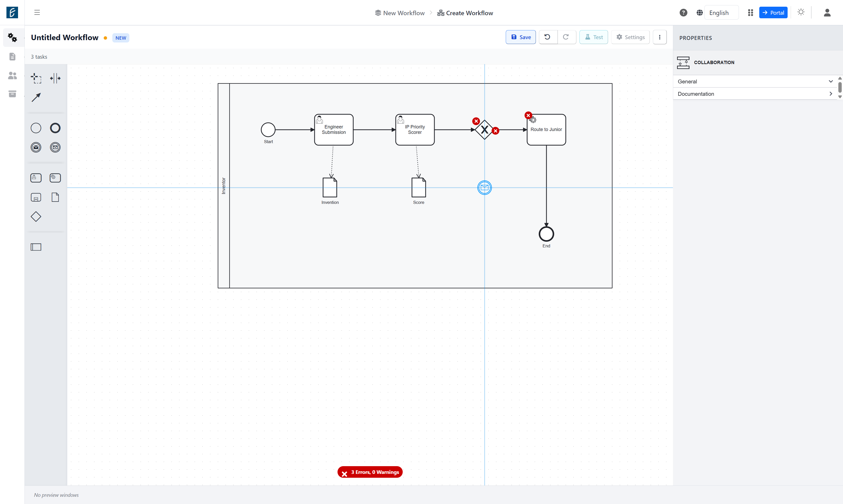Click the Save button

click(521, 37)
